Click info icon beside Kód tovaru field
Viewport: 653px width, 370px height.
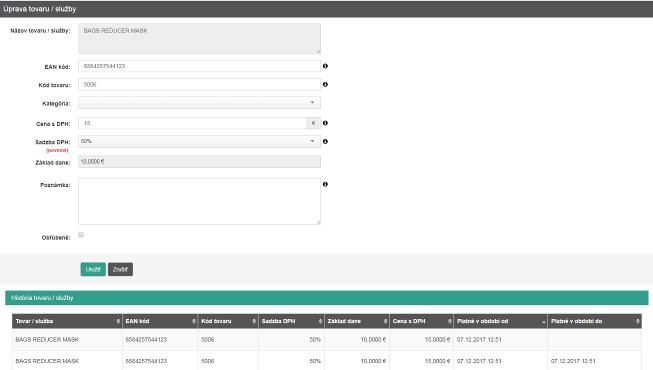325,84
